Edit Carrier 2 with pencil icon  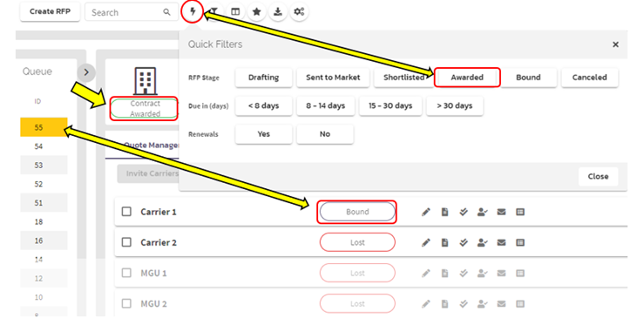(x=426, y=243)
